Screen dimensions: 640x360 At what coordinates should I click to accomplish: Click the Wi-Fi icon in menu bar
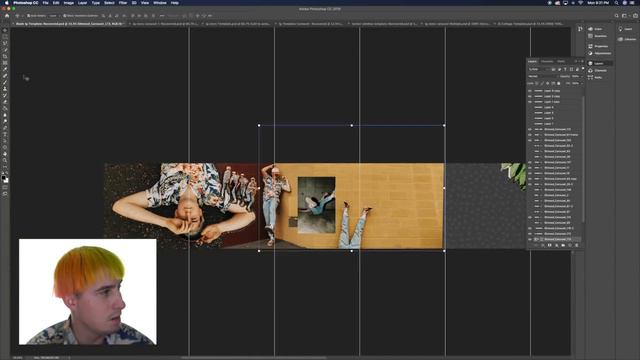point(580,2)
